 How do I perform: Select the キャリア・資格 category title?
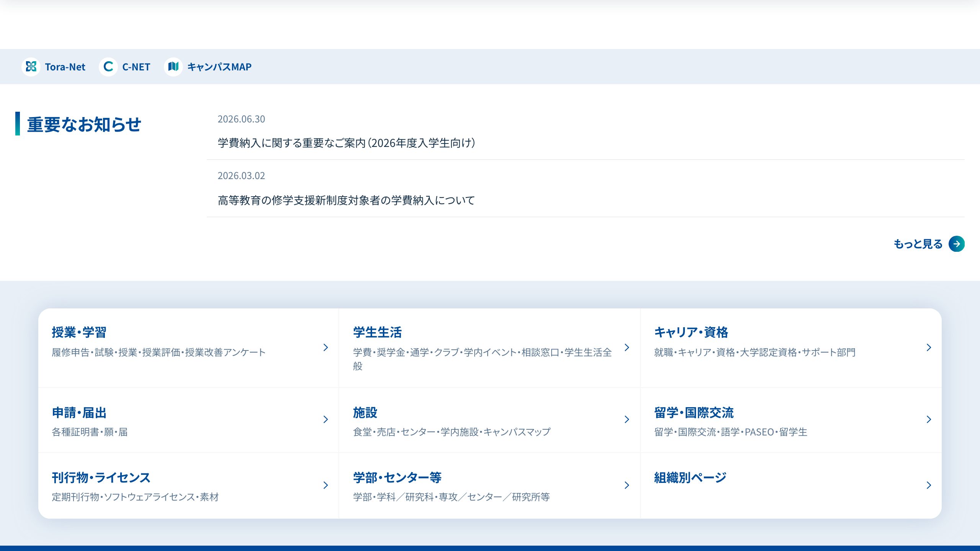point(691,332)
